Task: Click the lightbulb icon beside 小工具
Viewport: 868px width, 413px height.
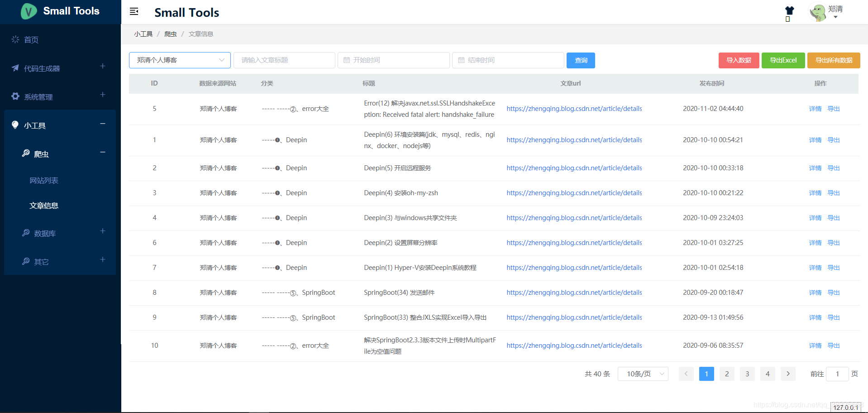Action: tap(15, 125)
